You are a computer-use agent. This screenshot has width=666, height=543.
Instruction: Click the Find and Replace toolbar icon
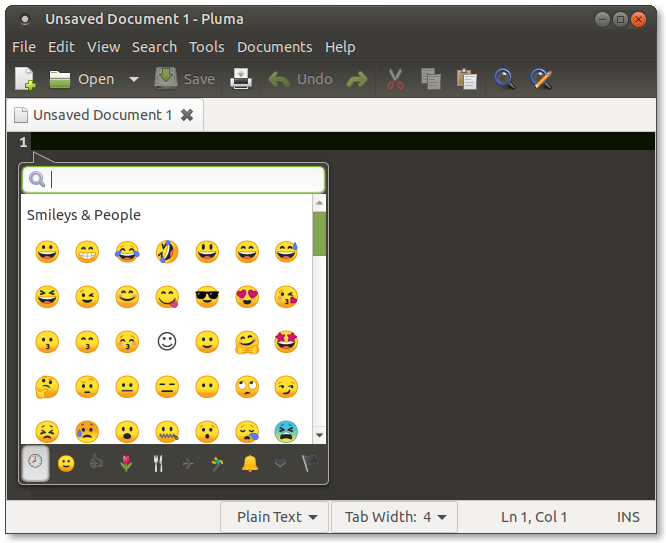tap(541, 79)
